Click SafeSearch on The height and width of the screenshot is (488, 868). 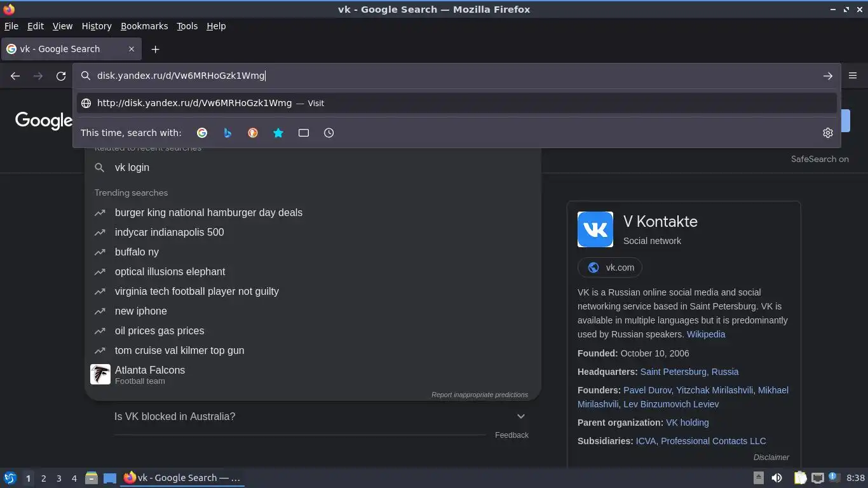[820, 159]
